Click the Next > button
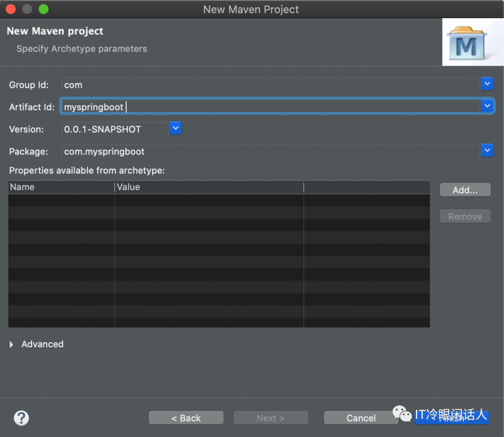504x437 pixels. tap(271, 418)
